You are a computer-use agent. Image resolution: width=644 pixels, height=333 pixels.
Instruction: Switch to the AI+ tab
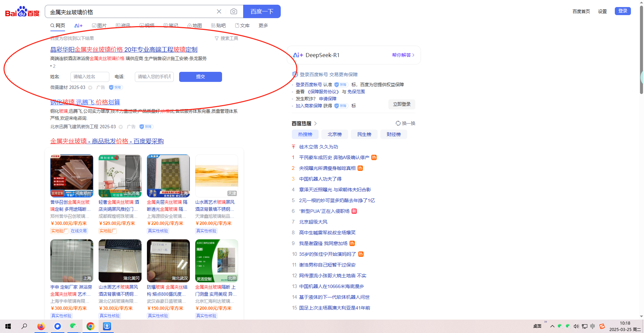(78, 26)
